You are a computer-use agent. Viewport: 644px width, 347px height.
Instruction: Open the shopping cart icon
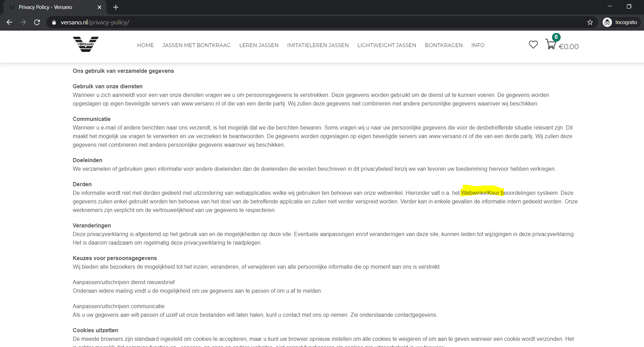pos(551,44)
